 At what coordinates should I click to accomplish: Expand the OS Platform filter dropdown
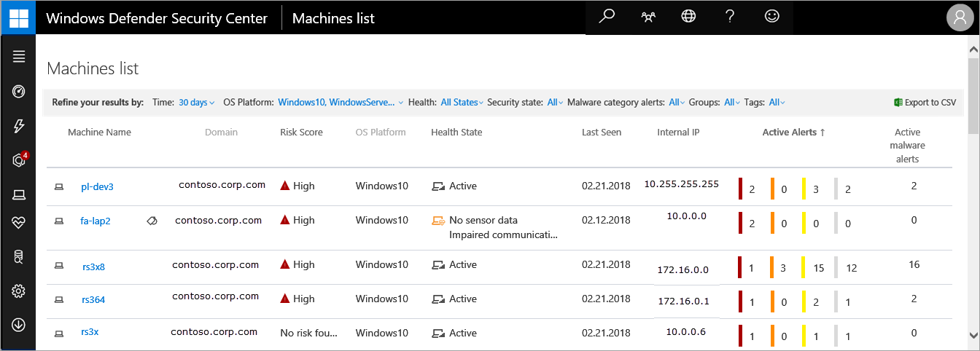point(340,103)
